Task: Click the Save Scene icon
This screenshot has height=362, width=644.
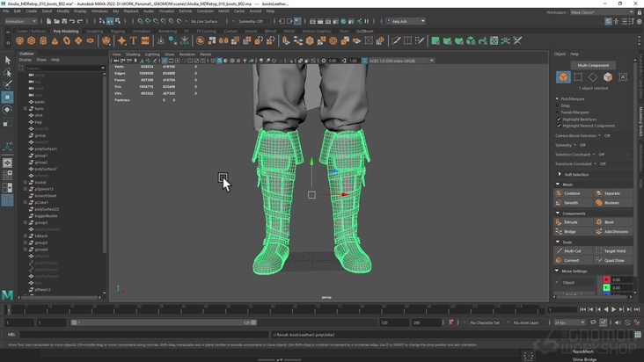Action: (x=64, y=21)
